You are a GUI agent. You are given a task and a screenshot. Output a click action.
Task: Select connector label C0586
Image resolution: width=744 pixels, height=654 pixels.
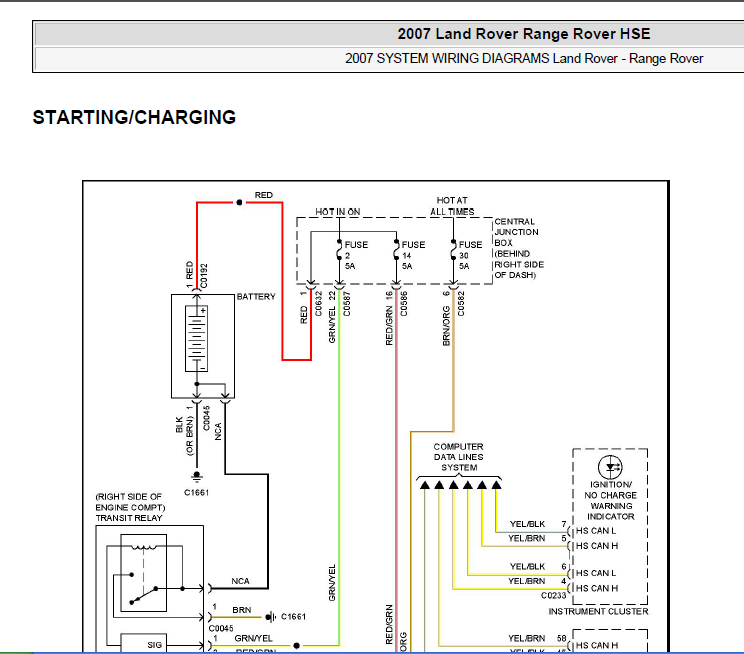(x=404, y=303)
